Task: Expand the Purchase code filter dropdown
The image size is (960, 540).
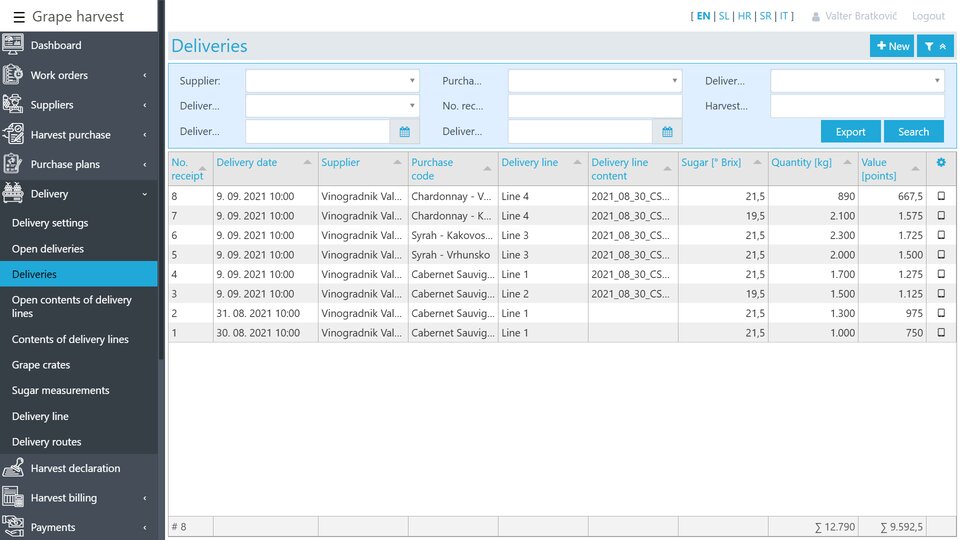Action: (594, 81)
